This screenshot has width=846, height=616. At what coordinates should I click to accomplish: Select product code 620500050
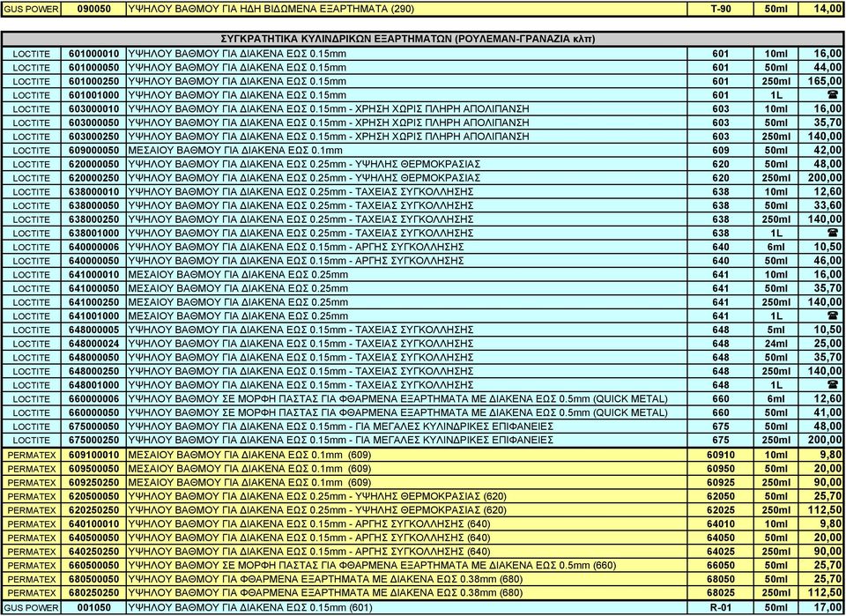[94, 496]
